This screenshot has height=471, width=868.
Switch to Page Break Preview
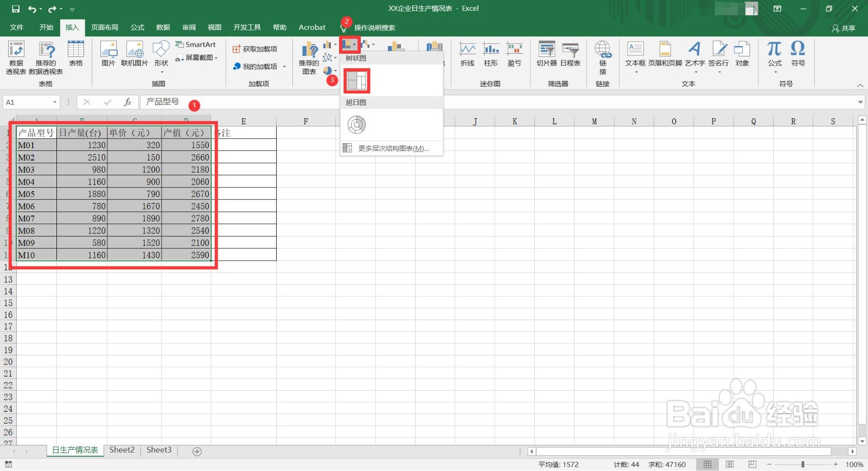click(752, 464)
